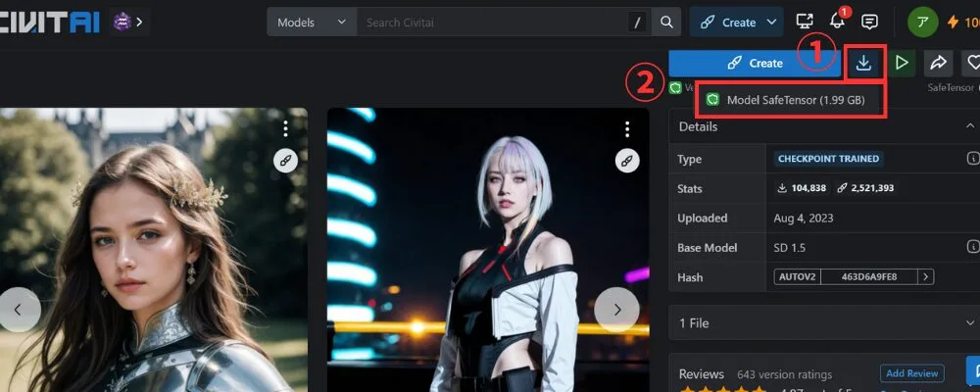980x392 pixels.
Task: Click the wide blue Create button
Action: [755, 63]
